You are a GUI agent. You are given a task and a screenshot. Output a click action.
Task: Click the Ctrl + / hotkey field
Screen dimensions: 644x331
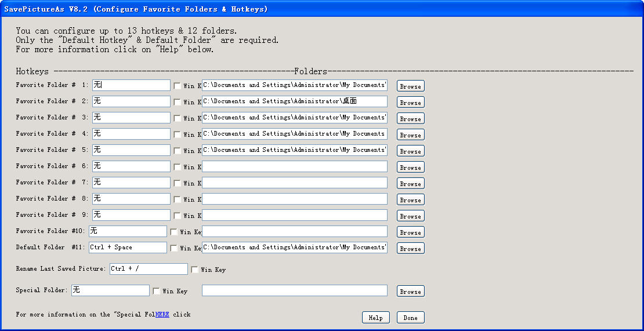click(149, 268)
